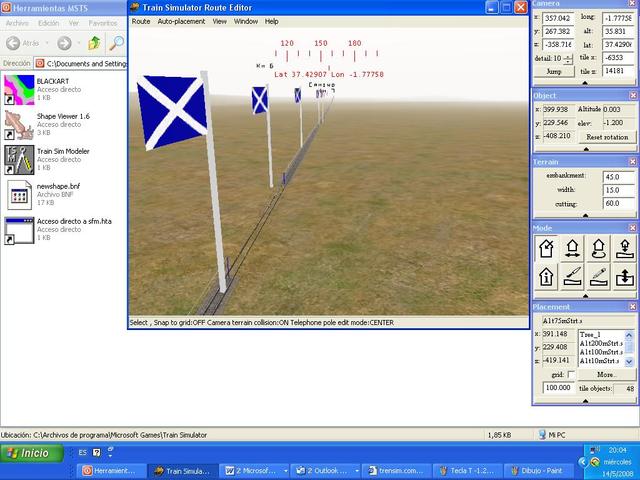Open the Windows Inicio start button
The height and width of the screenshot is (480, 640).
29,453
